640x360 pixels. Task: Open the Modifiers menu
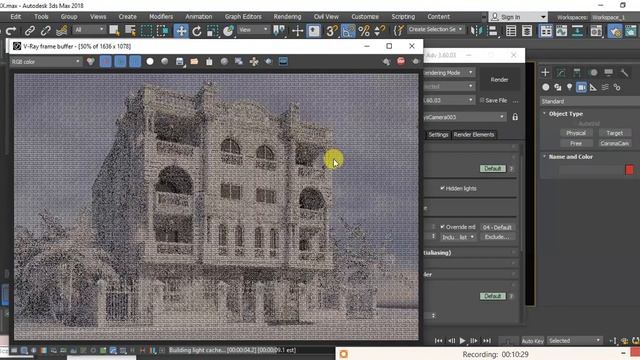160,17
